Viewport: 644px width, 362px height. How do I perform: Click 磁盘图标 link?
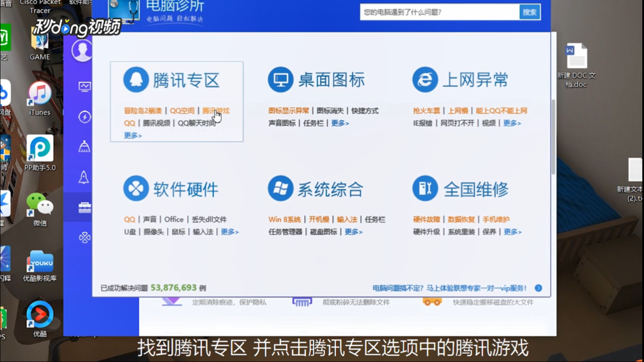pyautogui.click(x=323, y=232)
